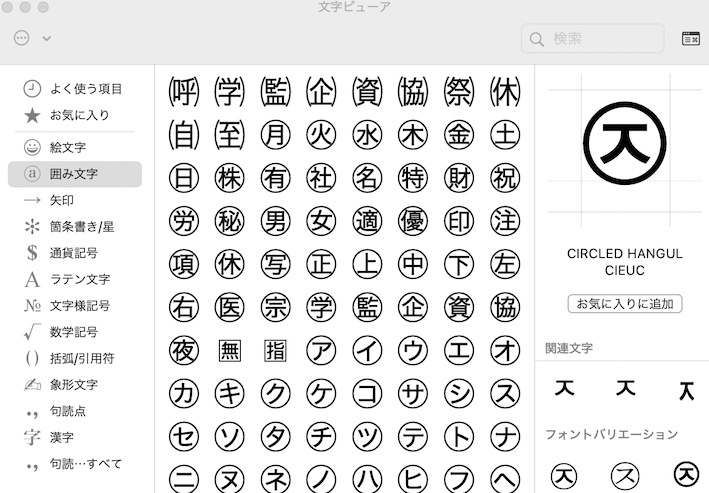Pick circled katakana カ

pyautogui.click(x=184, y=393)
